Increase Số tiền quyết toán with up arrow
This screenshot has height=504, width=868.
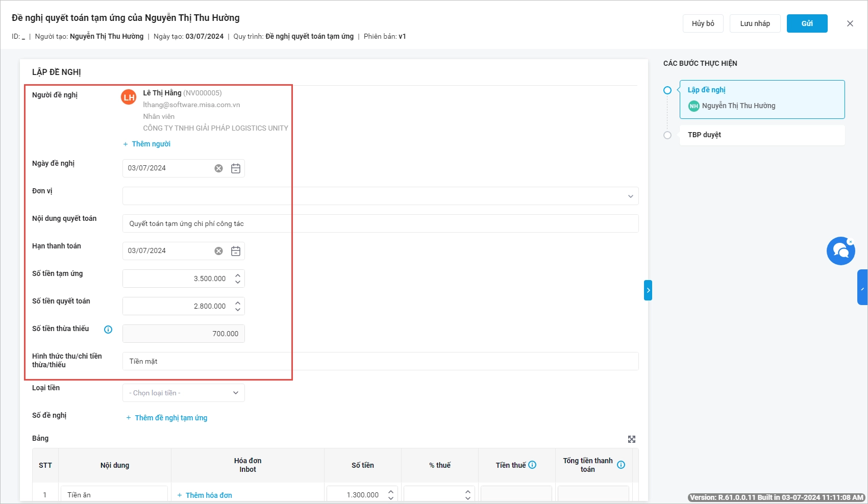(238, 303)
